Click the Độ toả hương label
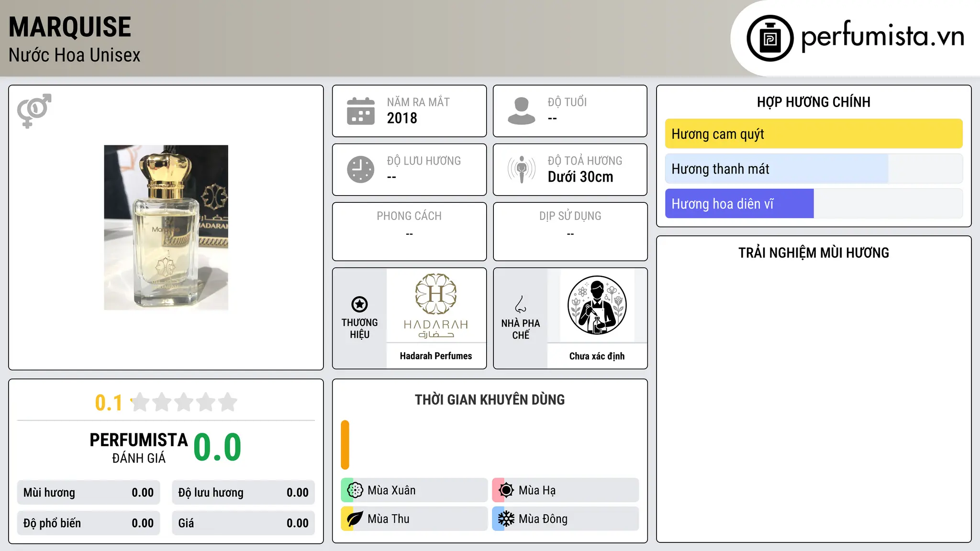 [585, 161]
